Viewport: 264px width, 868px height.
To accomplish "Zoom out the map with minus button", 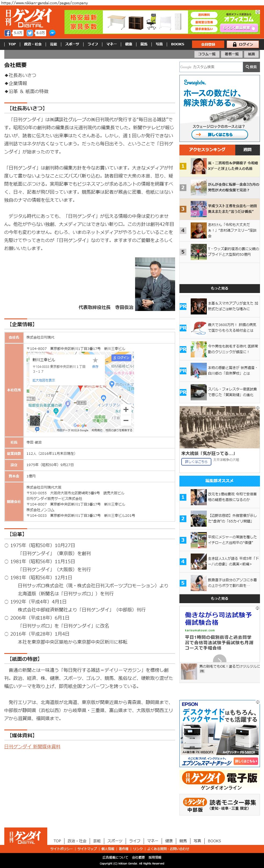I will click(126, 420).
